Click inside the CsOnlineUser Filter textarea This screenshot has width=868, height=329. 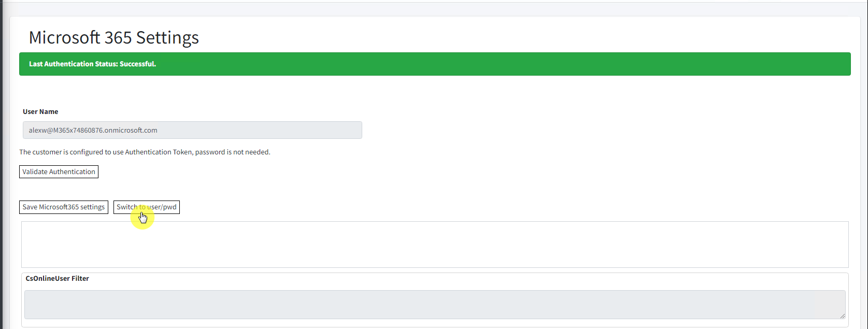[x=434, y=304]
